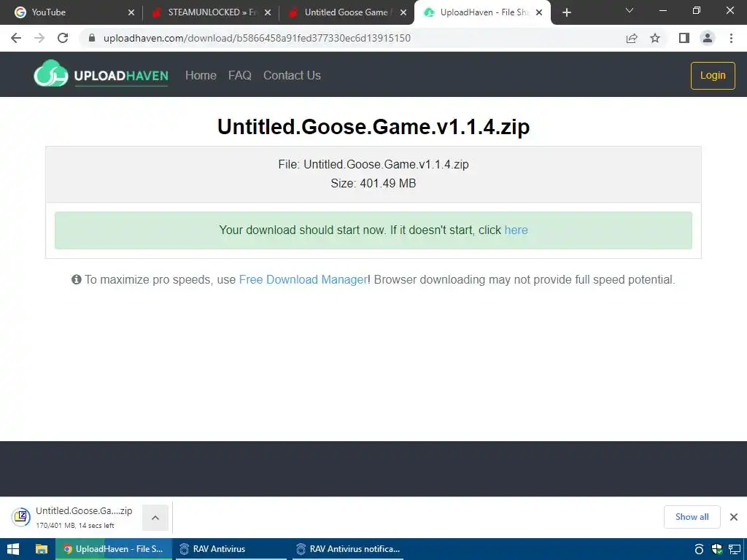The width and height of the screenshot is (747, 560).
Task: Close the Untitled Goose Game tab
Action: click(403, 12)
